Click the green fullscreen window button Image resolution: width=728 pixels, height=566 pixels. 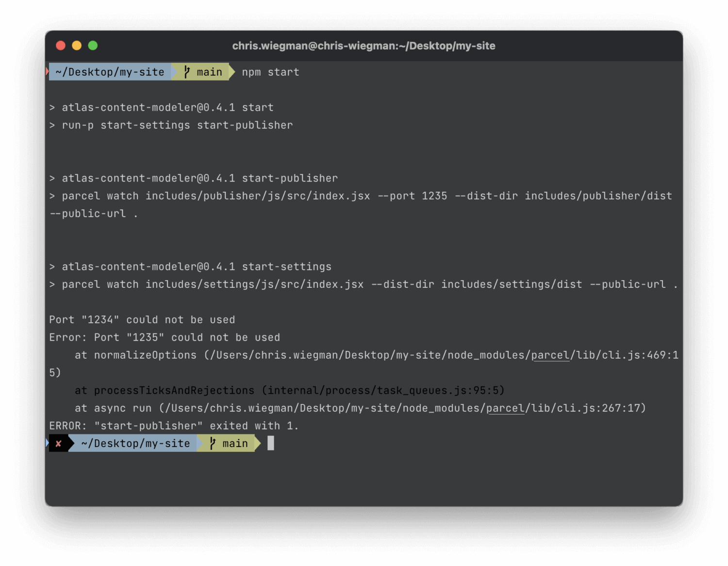click(x=93, y=46)
